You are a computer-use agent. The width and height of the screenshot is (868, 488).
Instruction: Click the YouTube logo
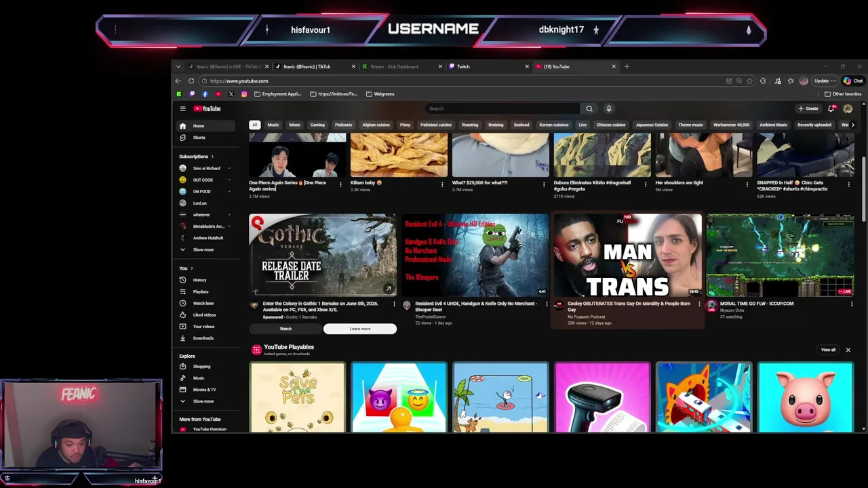(x=208, y=108)
